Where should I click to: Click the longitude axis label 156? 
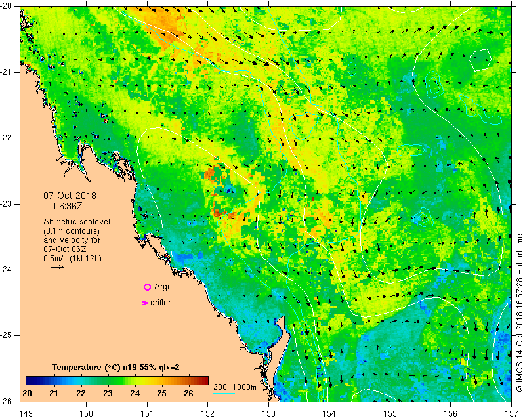451,414
